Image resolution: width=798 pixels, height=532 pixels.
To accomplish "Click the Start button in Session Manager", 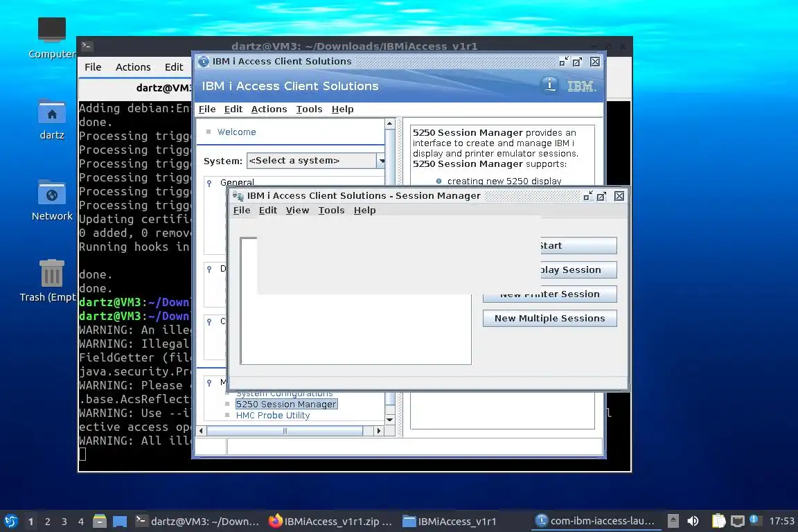I will (578, 245).
